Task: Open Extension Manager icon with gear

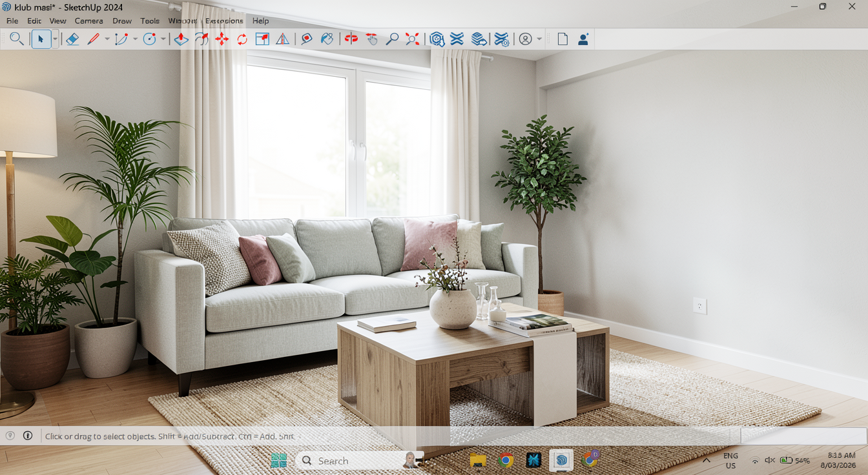Action: coord(501,39)
